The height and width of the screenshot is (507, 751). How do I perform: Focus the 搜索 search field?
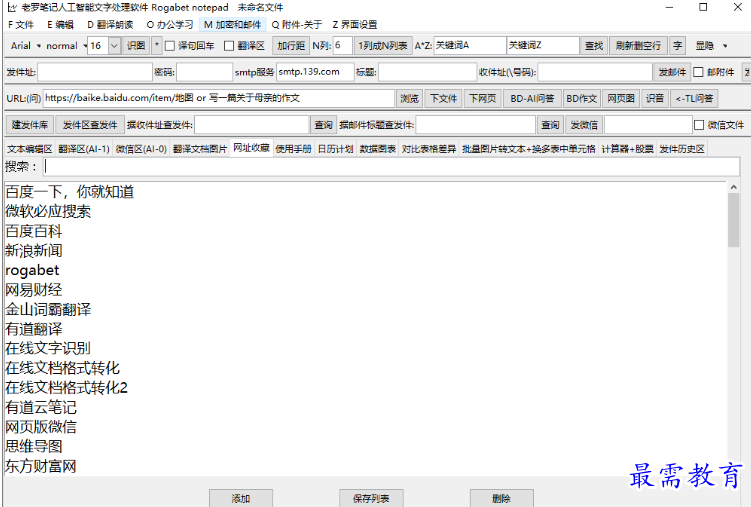392,166
